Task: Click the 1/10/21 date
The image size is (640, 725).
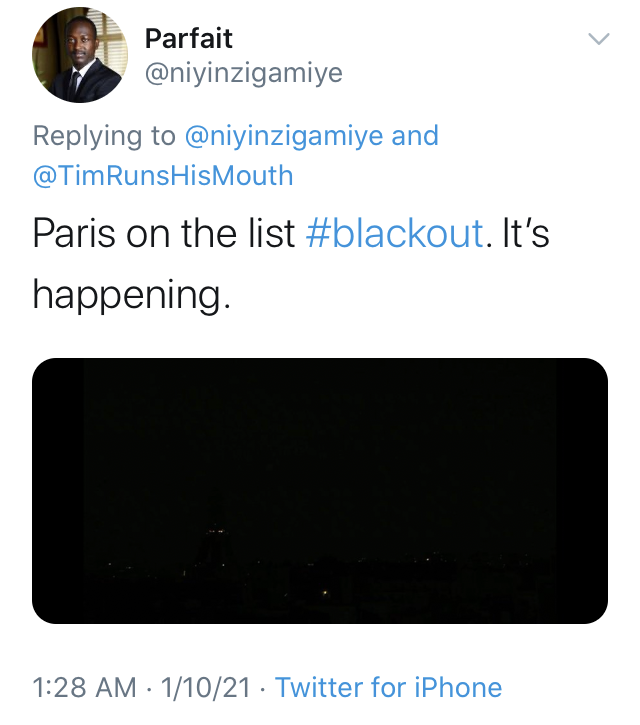Action: (x=205, y=687)
